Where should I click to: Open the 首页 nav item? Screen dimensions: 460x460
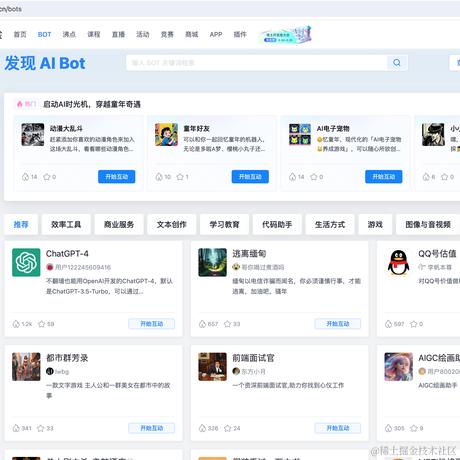[x=20, y=34]
